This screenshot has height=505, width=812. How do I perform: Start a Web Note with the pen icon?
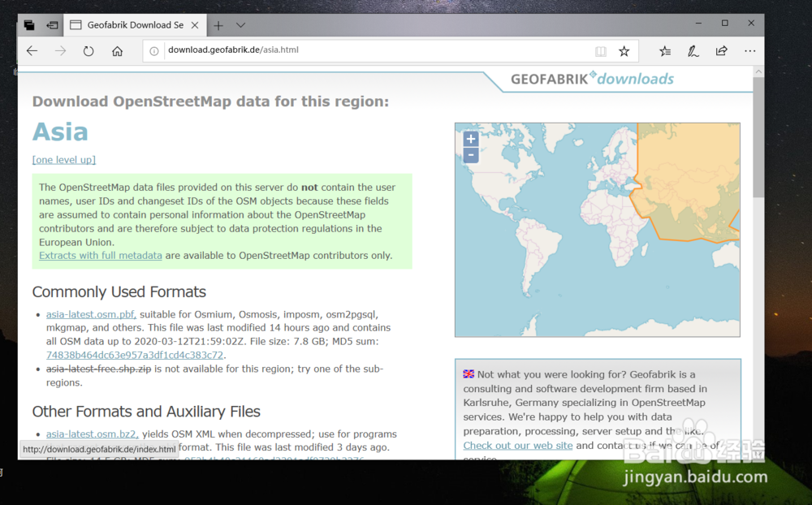693,50
